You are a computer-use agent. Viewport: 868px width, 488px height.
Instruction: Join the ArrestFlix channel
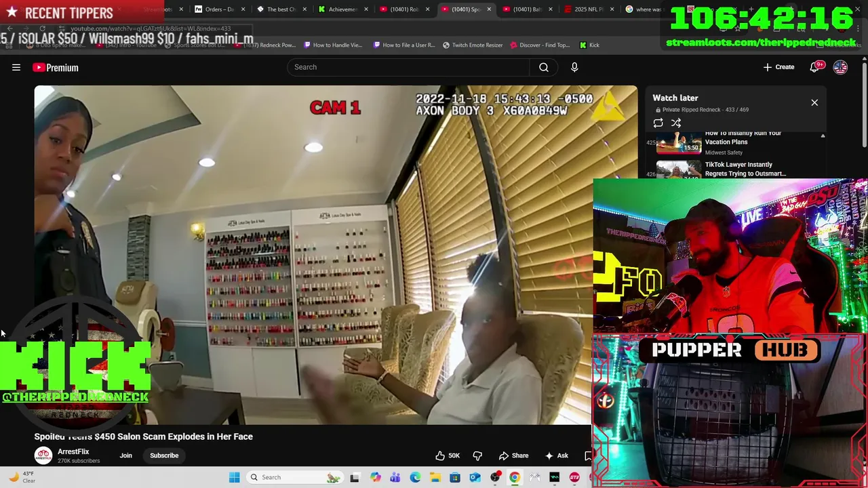click(x=126, y=455)
